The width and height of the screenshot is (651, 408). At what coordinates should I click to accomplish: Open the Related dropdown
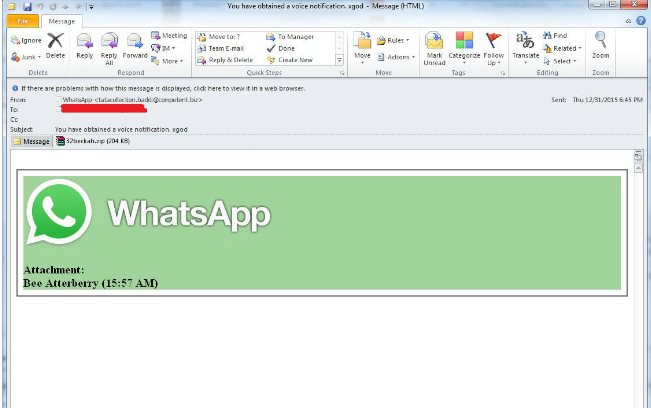pos(562,49)
